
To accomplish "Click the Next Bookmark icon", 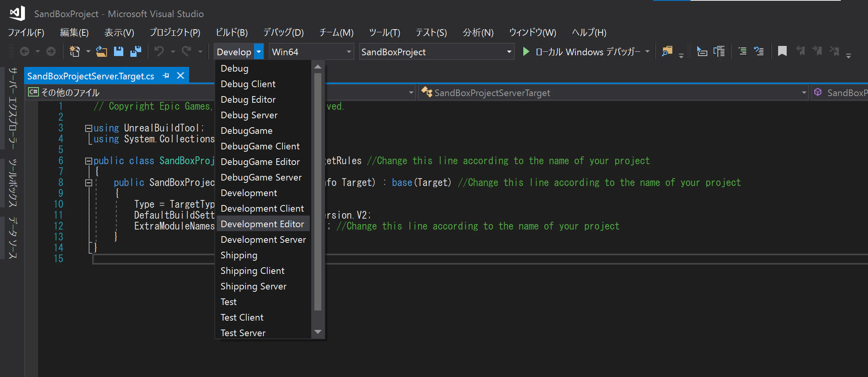I will tap(817, 51).
